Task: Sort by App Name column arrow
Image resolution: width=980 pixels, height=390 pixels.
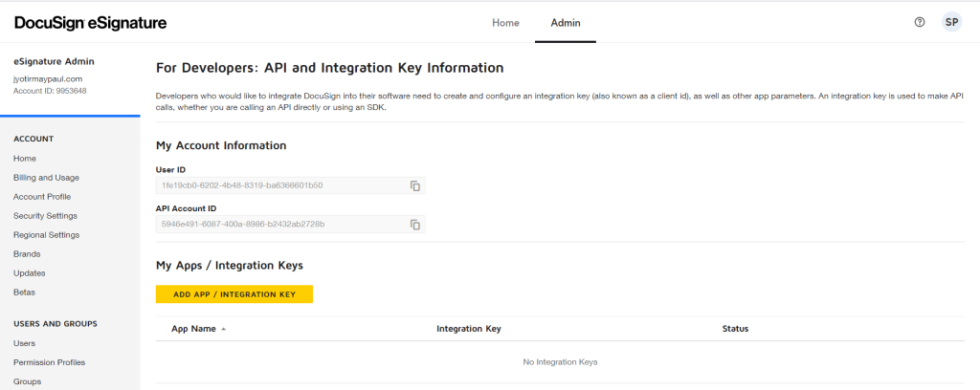Action: 224,329
